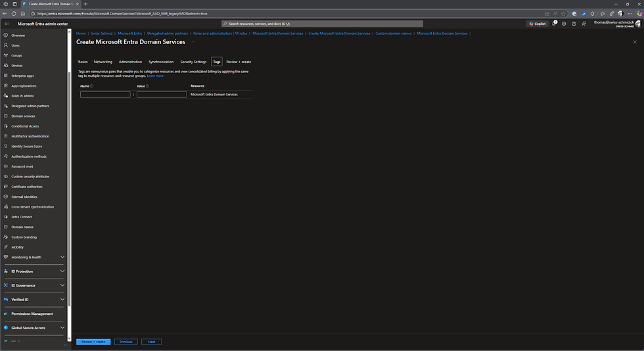The height and width of the screenshot is (351, 644).
Task: Add page to browser favorites star
Action: [563, 14]
